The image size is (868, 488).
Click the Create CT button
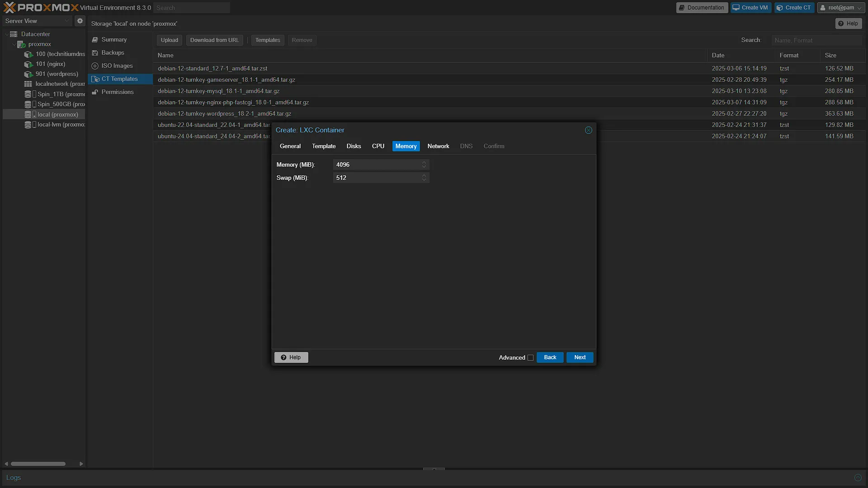(x=794, y=8)
